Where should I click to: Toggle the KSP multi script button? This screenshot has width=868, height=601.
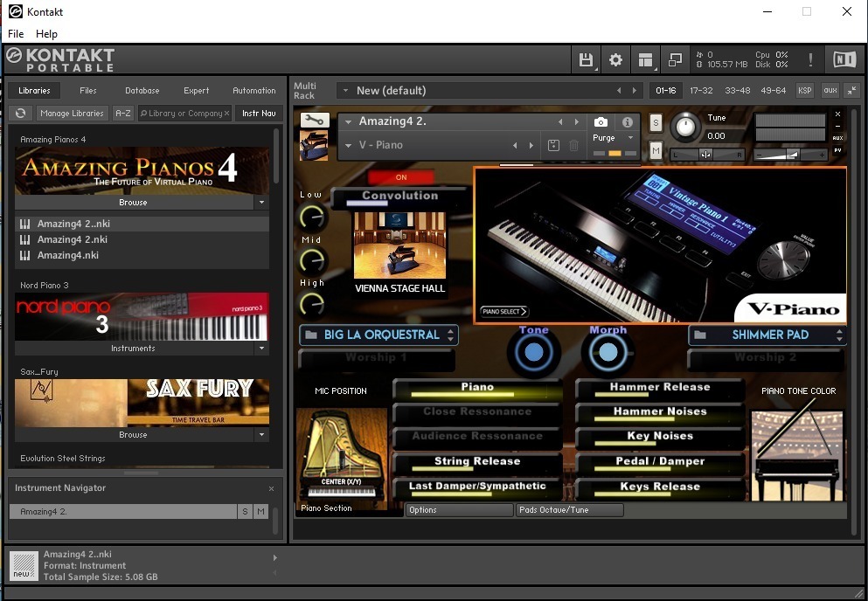coord(805,90)
